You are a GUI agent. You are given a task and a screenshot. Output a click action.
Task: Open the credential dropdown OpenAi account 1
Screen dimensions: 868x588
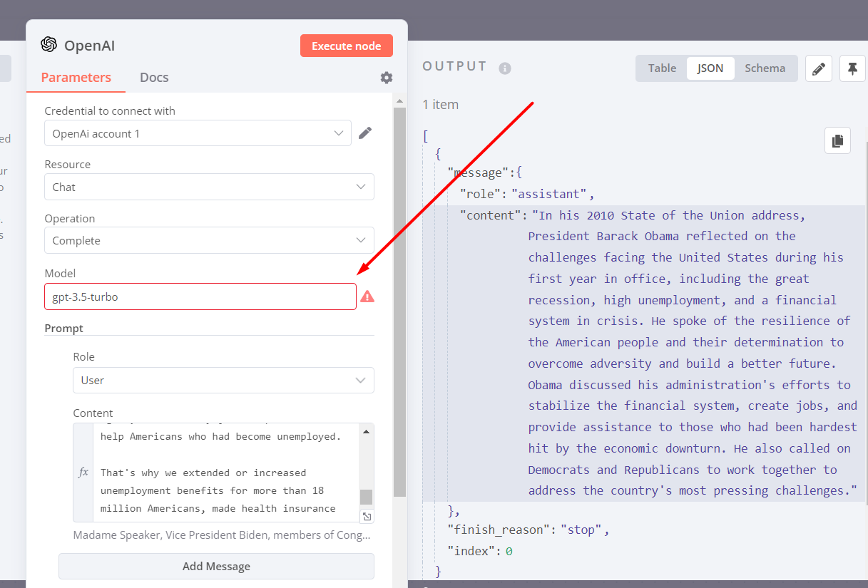(x=198, y=133)
